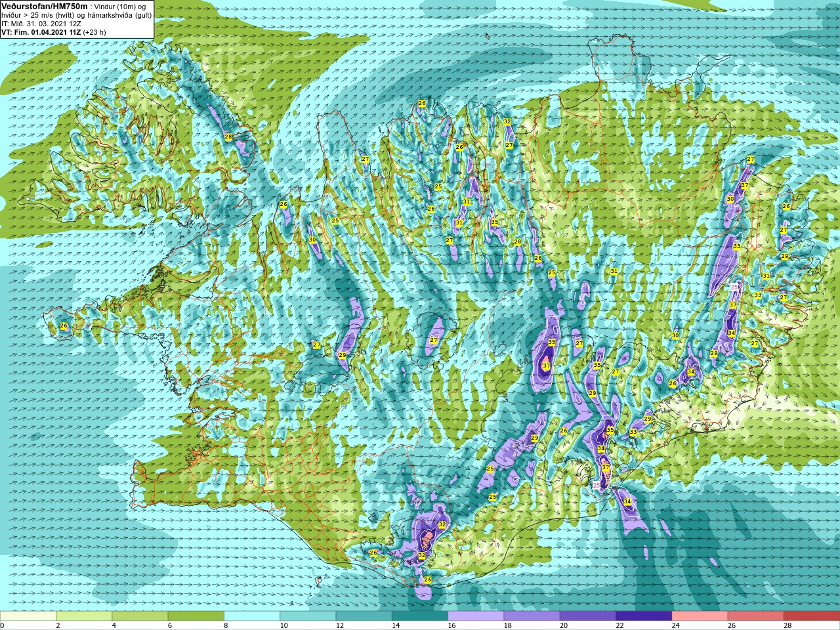Select the 'IT: Mið. 31. 03. 2021 12Z' line
Screen dimensions: 840x630
(x=41, y=23)
